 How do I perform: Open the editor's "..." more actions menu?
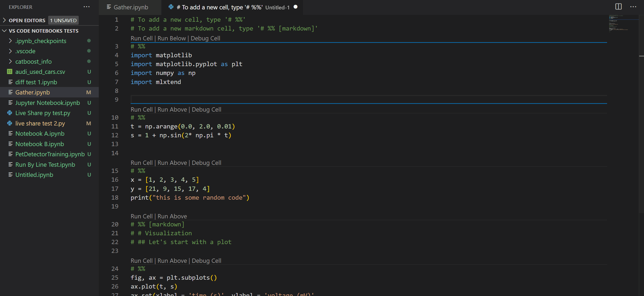[x=633, y=7]
